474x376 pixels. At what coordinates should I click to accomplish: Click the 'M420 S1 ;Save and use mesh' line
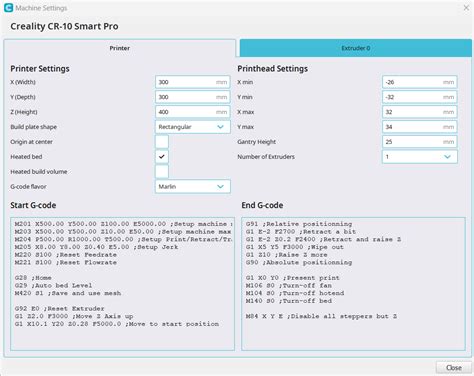coord(68,293)
